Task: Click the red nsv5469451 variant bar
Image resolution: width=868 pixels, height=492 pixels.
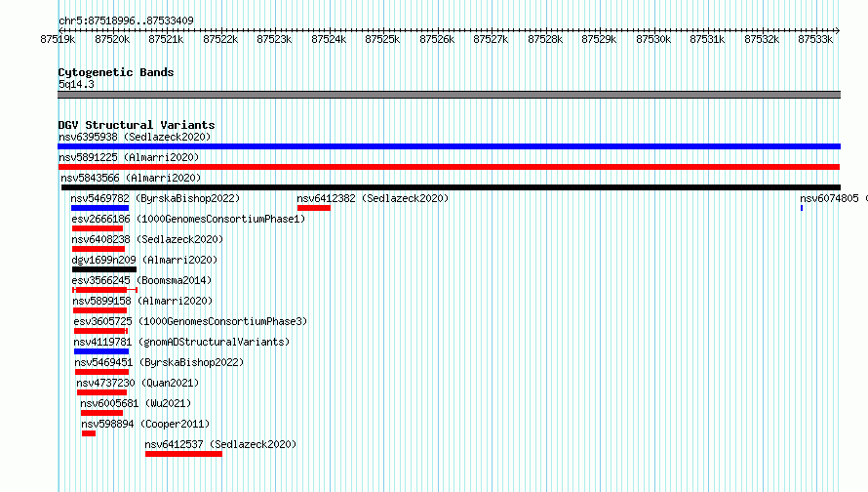Action: [101, 372]
